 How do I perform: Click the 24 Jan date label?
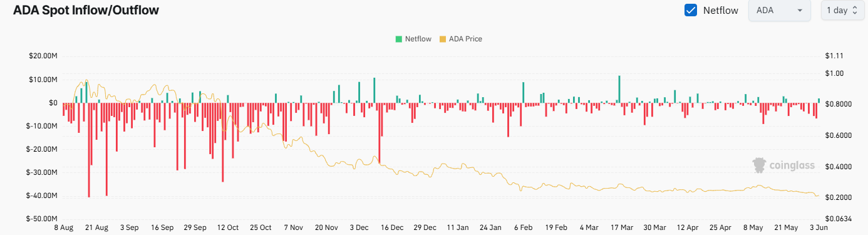pos(491,227)
